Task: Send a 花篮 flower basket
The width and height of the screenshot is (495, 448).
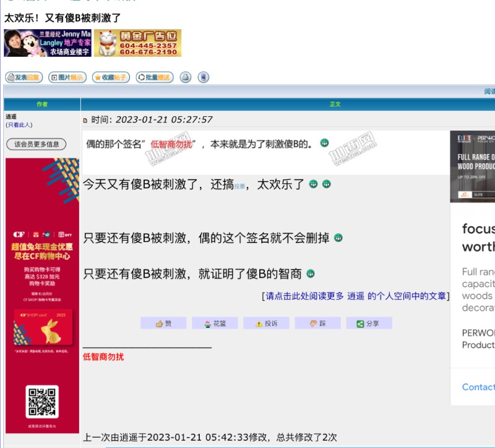Action: [215, 323]
